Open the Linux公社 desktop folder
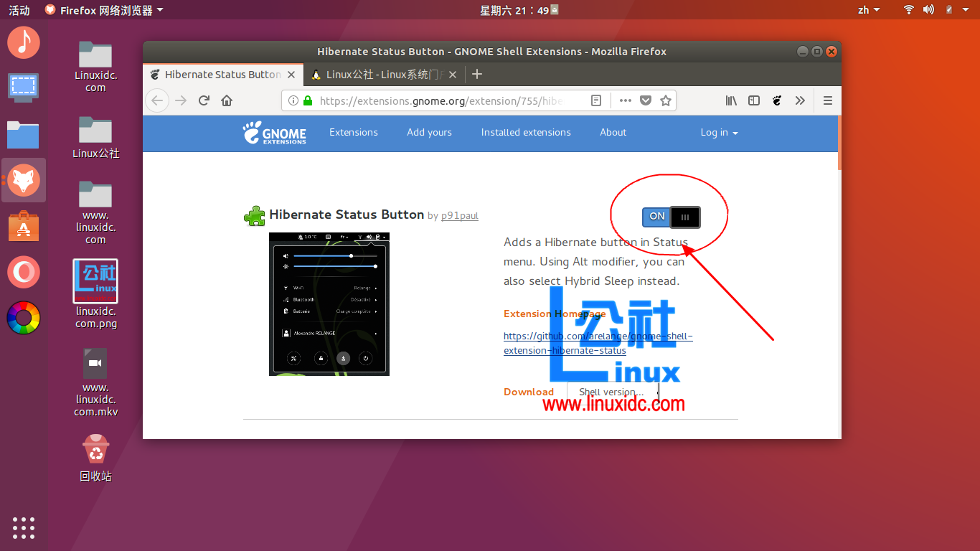The height and width of the screenshot is (551, 980). pyautogui.click(x=95, y=137)
